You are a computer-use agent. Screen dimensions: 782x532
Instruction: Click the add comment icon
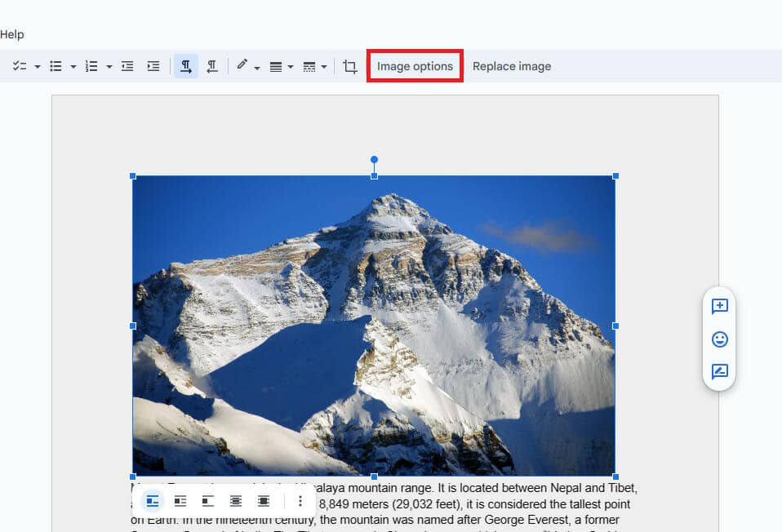[719, 307]
